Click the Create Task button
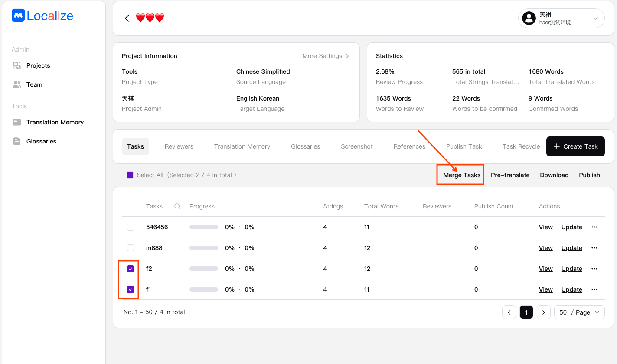This screenshot has height=364, width=617. 575,146
